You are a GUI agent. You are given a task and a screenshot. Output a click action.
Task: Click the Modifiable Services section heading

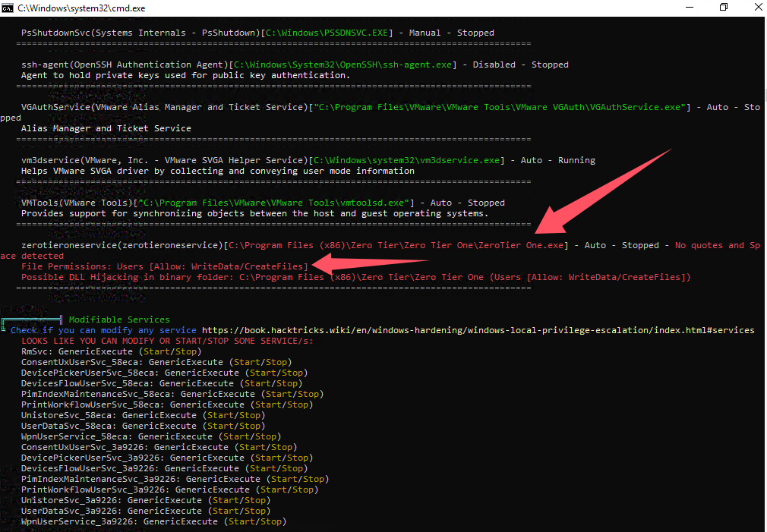coord(119,320)
